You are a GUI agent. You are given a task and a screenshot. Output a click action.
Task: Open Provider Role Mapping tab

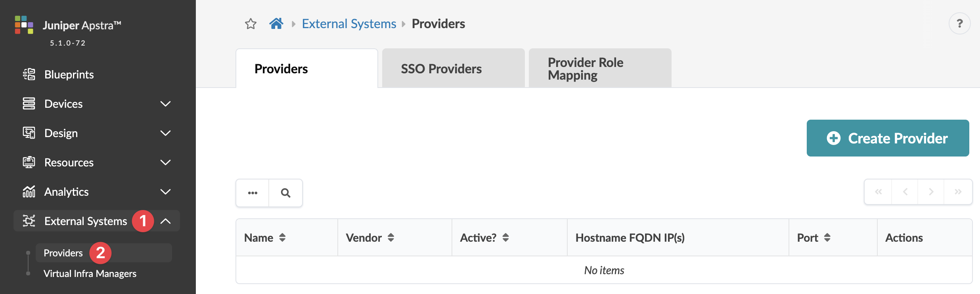600,69
